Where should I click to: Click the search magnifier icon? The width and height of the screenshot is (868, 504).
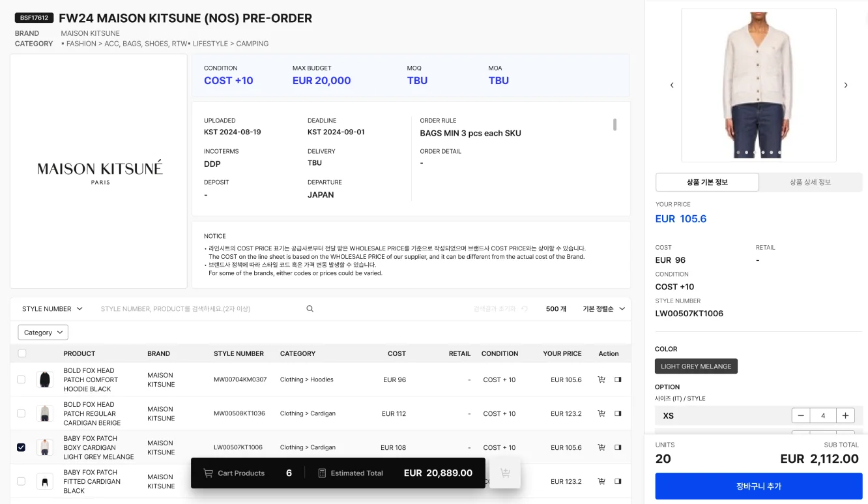click(310, 309)
